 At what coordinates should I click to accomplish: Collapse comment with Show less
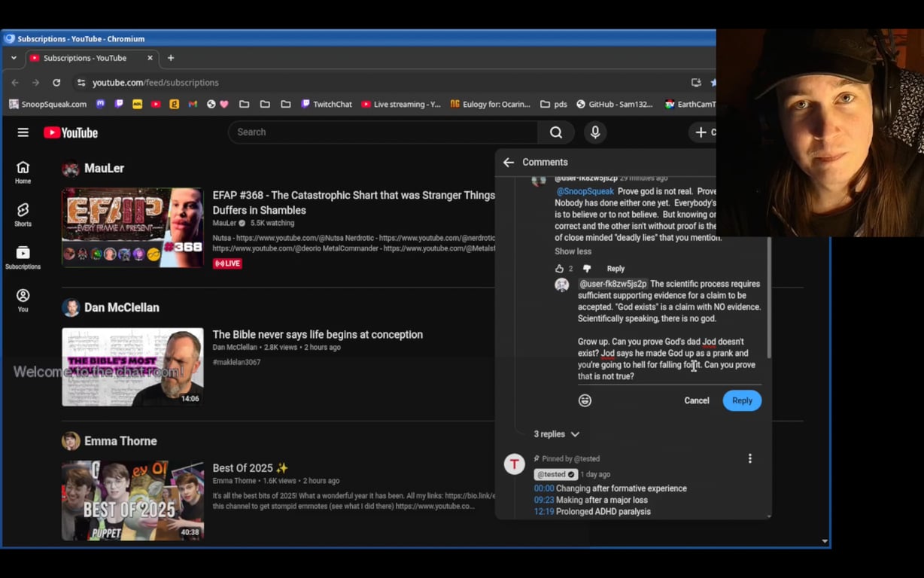[573, 251]
